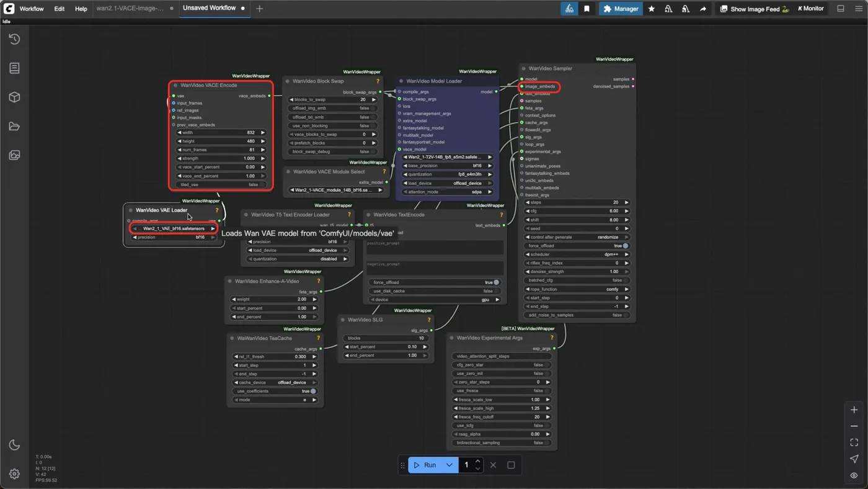Switch to the wan2.1-VACE-image tab
The image size is (868, 489).
pos(130,9)
